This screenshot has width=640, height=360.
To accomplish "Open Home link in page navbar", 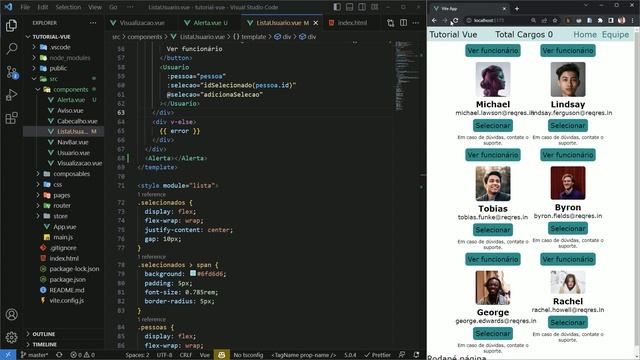I will pos(585,35).
